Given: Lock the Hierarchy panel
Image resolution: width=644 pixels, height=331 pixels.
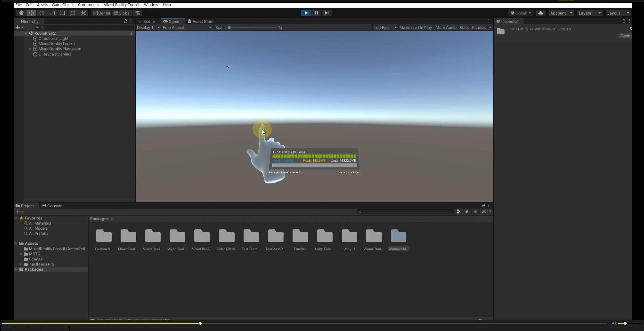Looking at the screenshot, I should click(126, 21).
